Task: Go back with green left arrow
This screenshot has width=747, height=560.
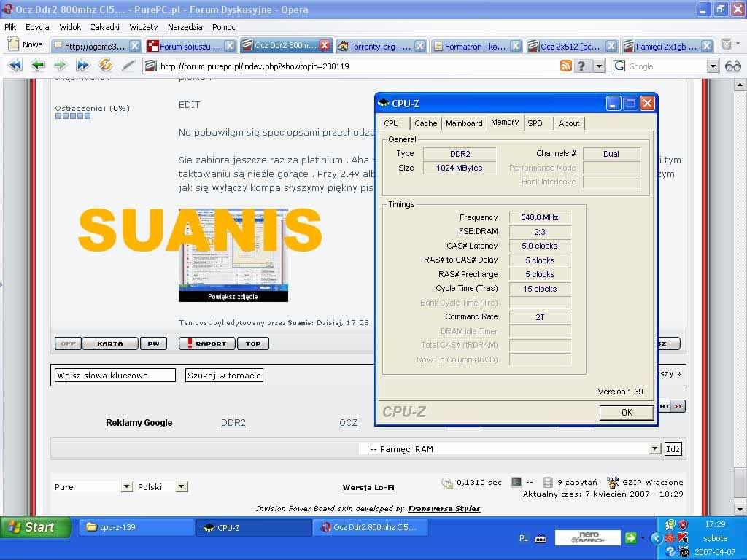Action: [38, 65]
